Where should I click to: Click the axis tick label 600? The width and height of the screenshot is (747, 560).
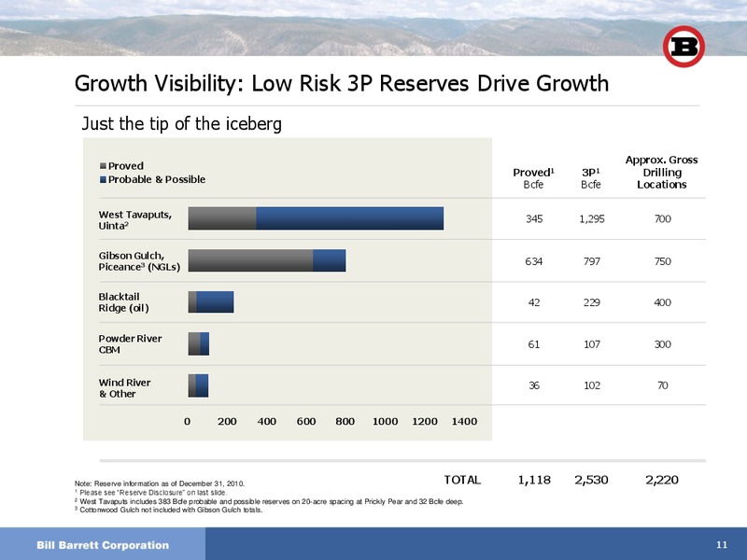pos(306,422)
